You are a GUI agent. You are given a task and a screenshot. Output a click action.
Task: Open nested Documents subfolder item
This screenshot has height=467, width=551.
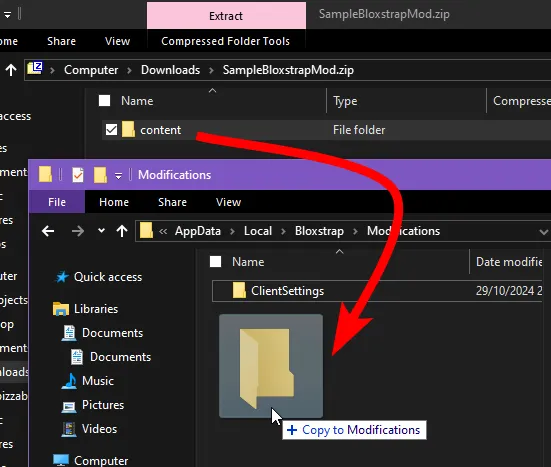tap(121, 357)
